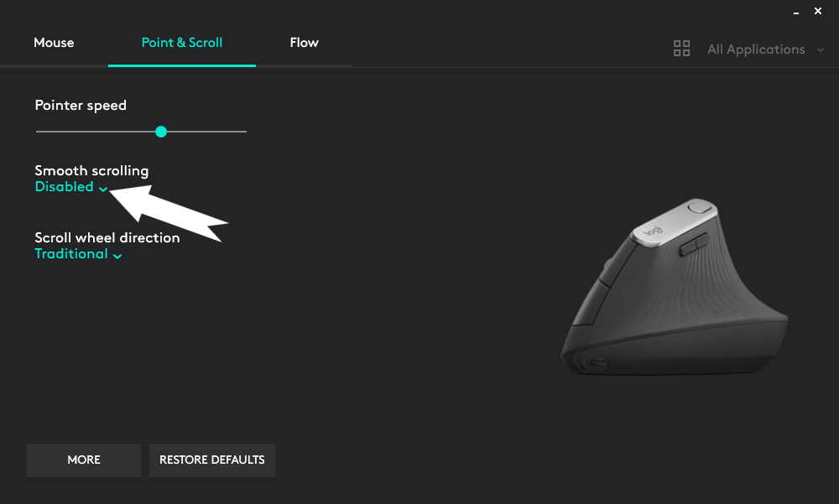Expand the All Applications selector
The height and width of the screenshot is (504, 839).
coord(756,49)
